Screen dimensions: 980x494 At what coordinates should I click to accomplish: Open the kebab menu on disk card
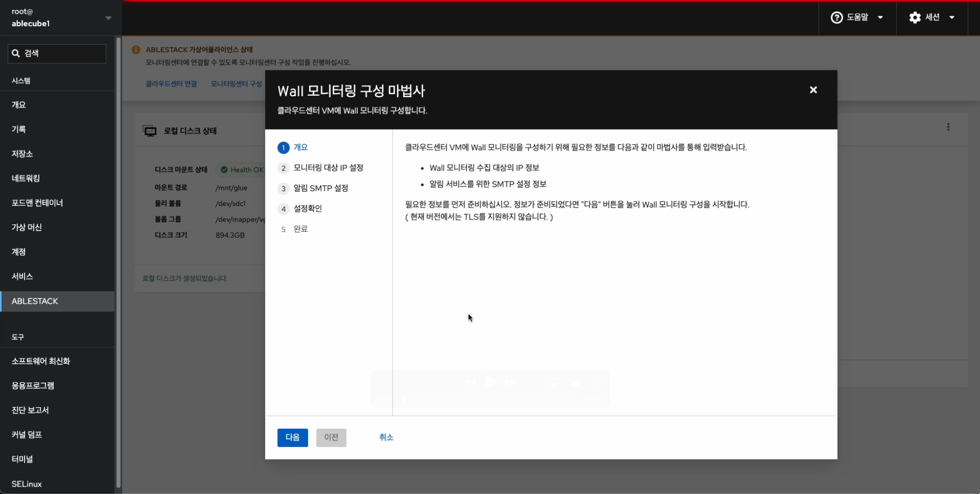click(x=948, y=127)
